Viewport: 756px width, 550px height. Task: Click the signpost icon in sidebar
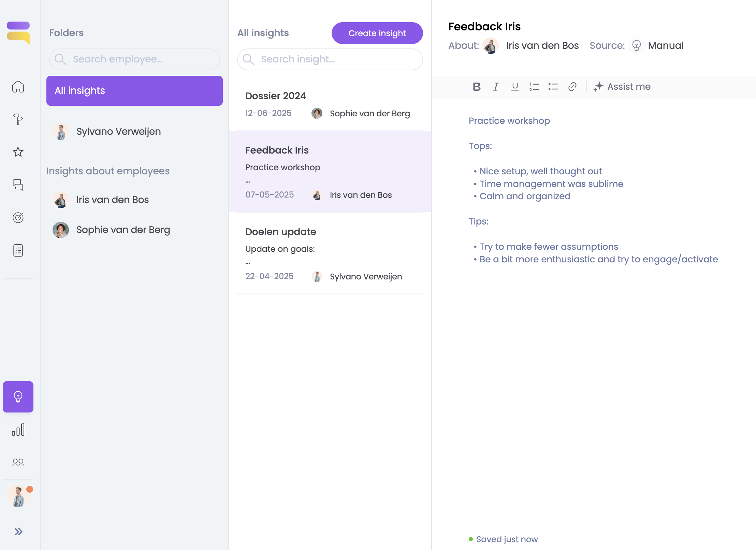(18, 119)
